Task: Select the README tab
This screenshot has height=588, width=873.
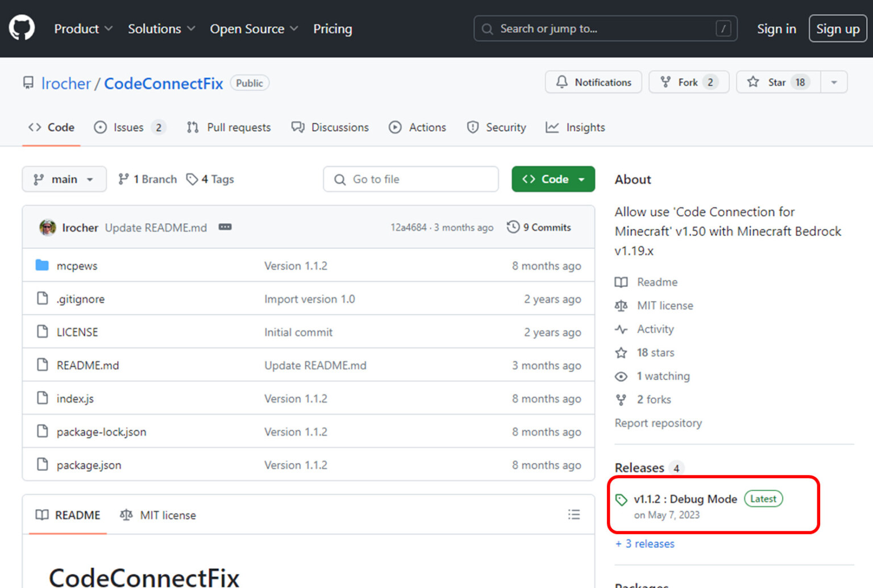Action: click(68, 515)
